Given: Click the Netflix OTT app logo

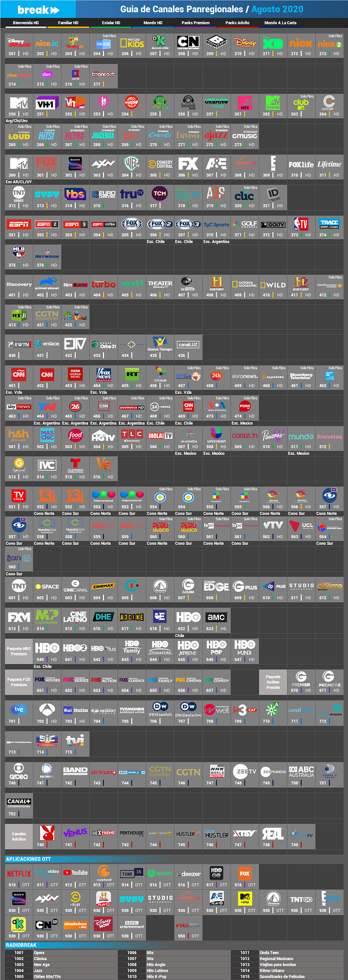Looking at the screenshot, I should (19, 873).
